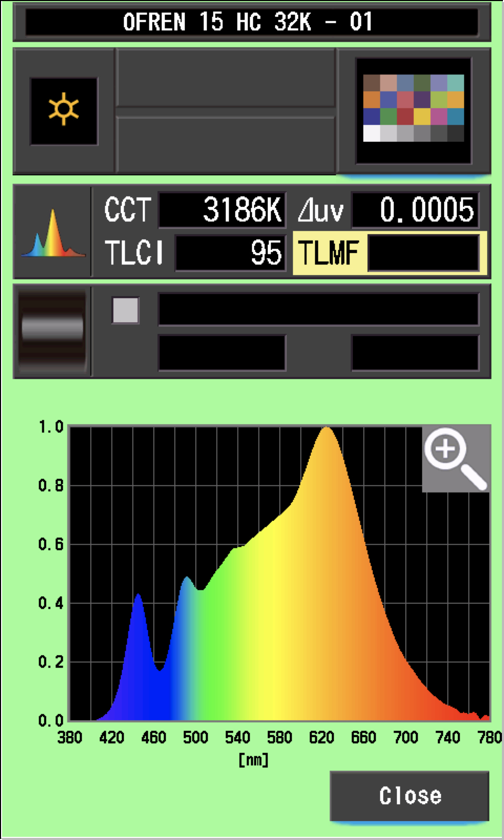Image resolution: width=504 pixels, height=840 pixels.
Task: Click the CCT value 3186K
Action: [222, 210]
